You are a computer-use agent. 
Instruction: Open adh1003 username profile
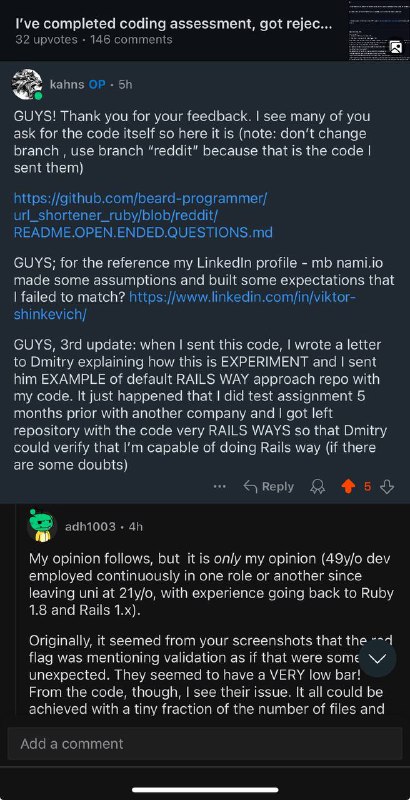pyautogui.click(x=90, y=526)
